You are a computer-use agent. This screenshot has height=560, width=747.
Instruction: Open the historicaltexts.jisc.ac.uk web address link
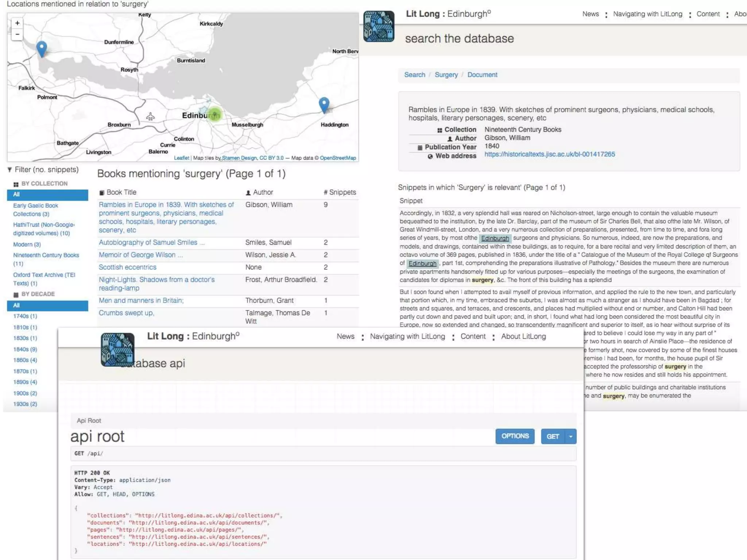tap(549, 154)
